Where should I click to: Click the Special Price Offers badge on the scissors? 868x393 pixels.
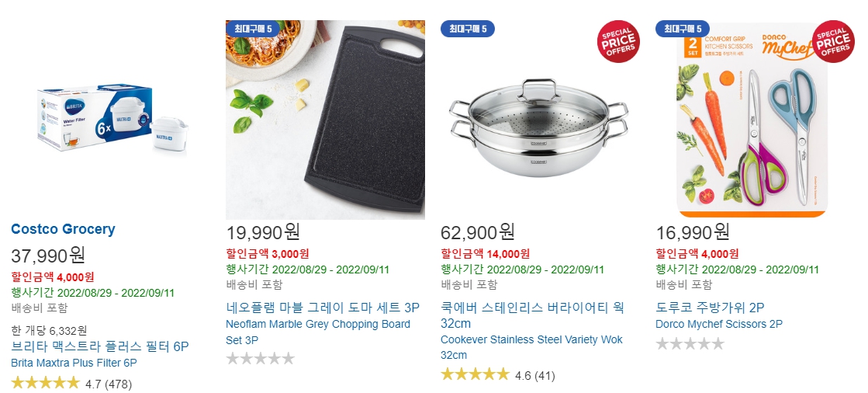coord(833,41)
